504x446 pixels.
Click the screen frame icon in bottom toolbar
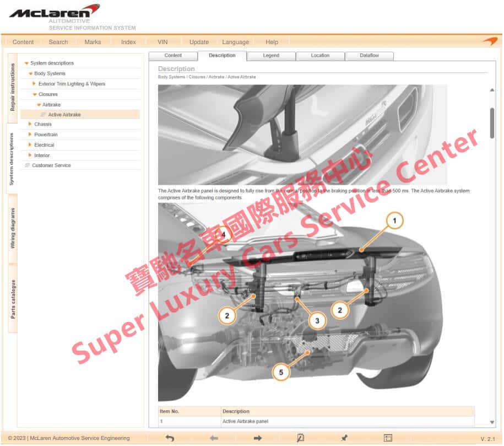point(389,438)
